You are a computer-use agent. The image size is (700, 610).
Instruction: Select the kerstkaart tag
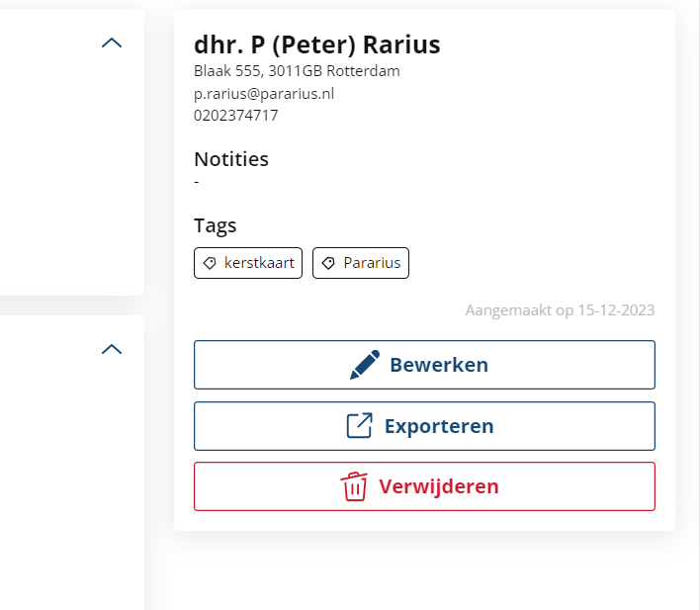coord(248,263)
